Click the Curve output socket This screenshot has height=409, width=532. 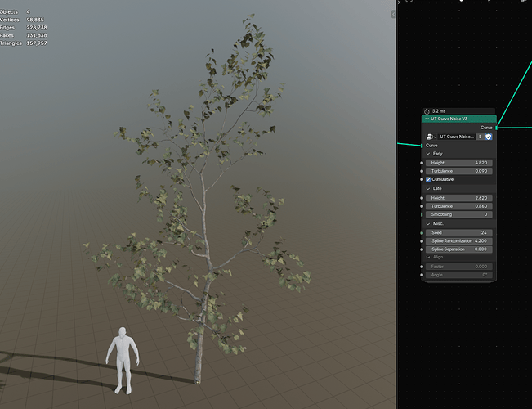coord(496,128)
